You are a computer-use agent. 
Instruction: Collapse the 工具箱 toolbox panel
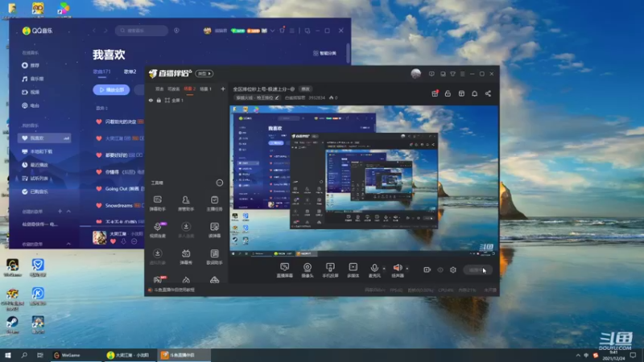point(220,183)
